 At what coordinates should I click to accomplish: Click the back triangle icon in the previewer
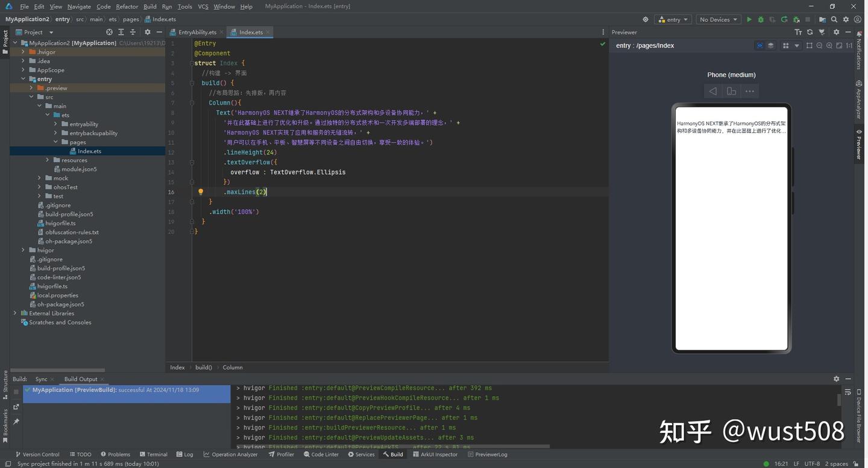[x=713, y=91]
